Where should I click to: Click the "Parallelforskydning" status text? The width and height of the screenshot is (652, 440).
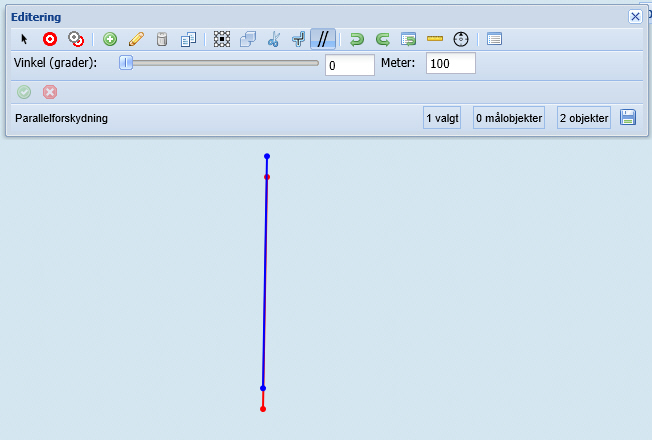[x=62, y=118]
